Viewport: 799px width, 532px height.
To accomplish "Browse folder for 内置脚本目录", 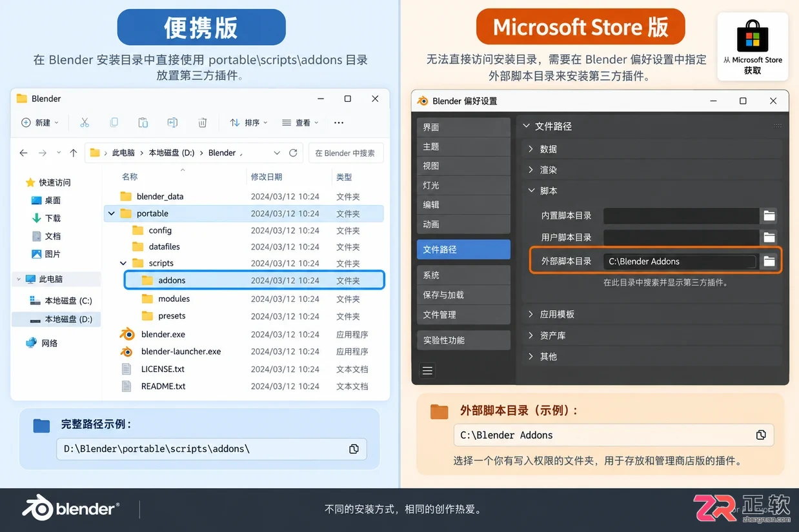I will pos(769,216).
